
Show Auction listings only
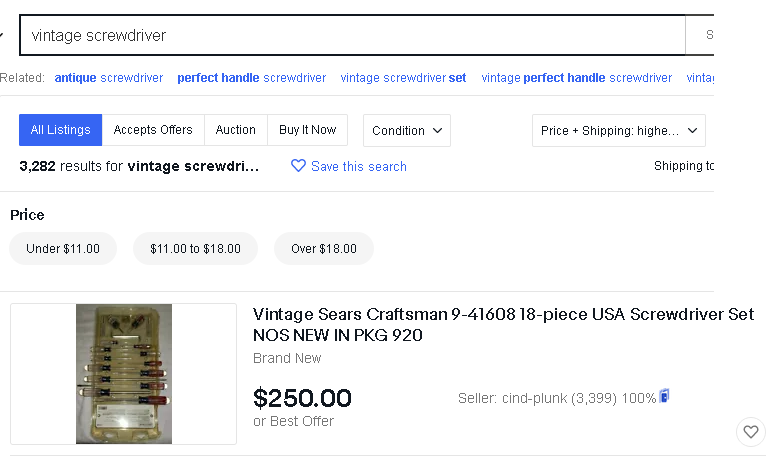coord(235,130)
